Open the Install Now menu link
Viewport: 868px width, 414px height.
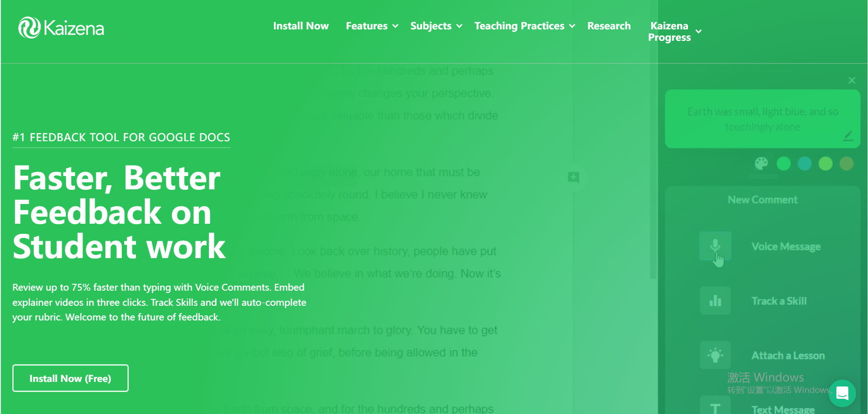(301, 26)
